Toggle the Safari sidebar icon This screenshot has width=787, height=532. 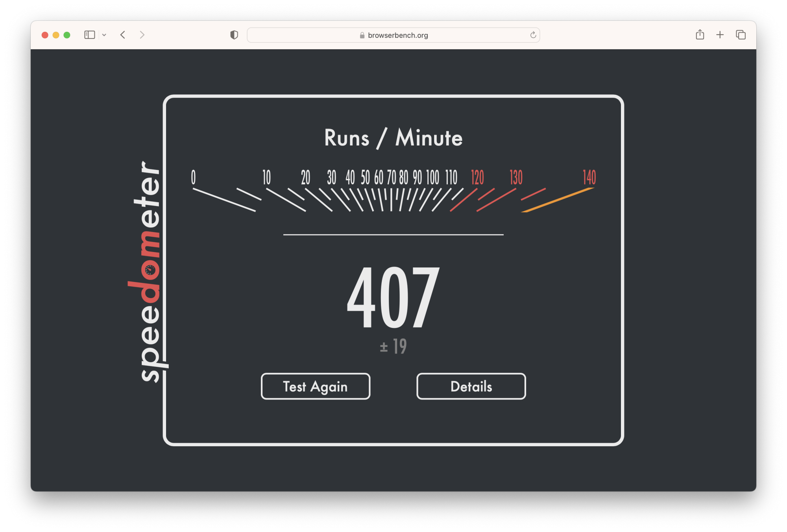[89, 35]
